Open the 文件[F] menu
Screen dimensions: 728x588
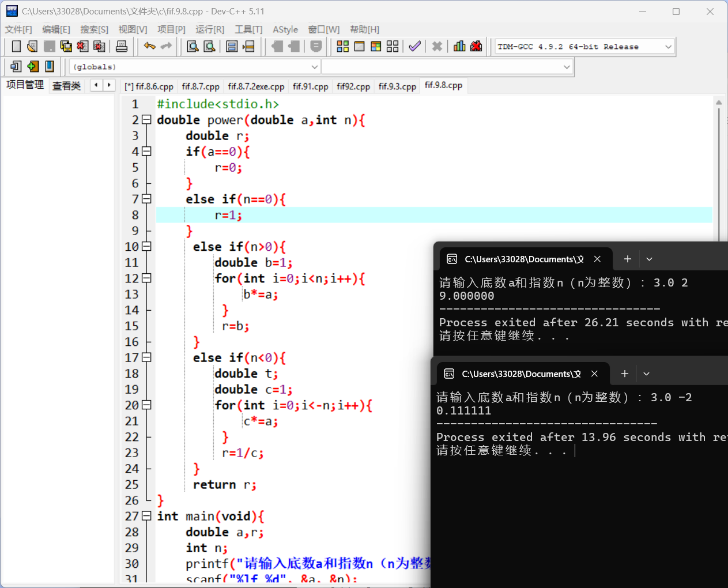coord(18,29)
